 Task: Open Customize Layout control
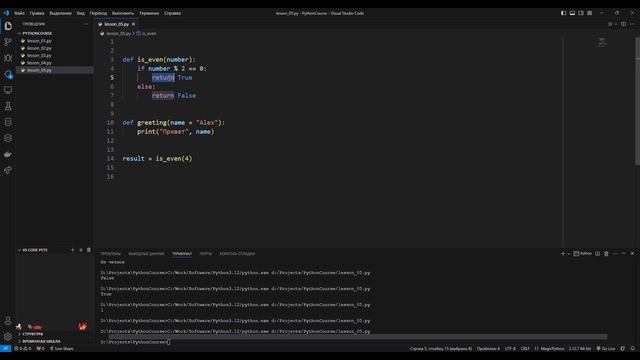(x=590, y=13)
